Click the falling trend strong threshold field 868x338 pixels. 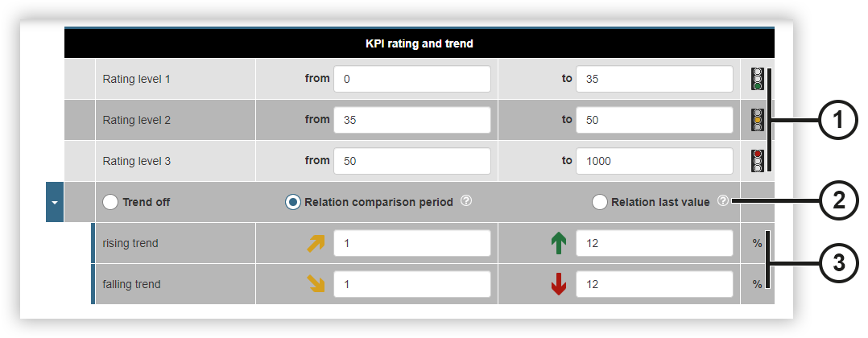pos(655,284)
